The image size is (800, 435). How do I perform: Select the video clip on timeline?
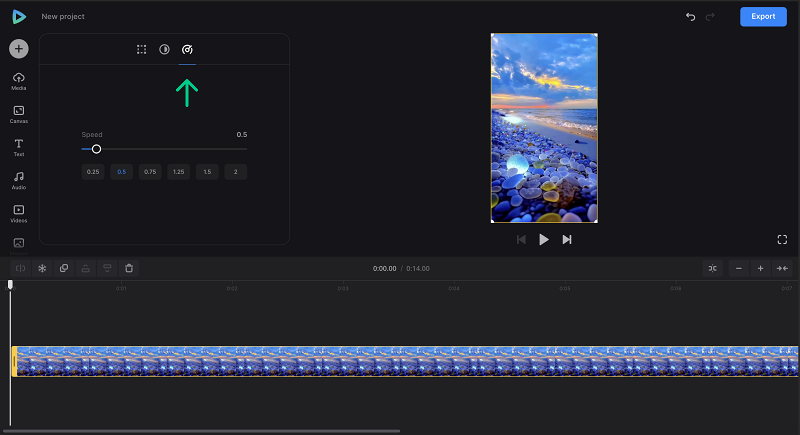[x=405, y=362]
